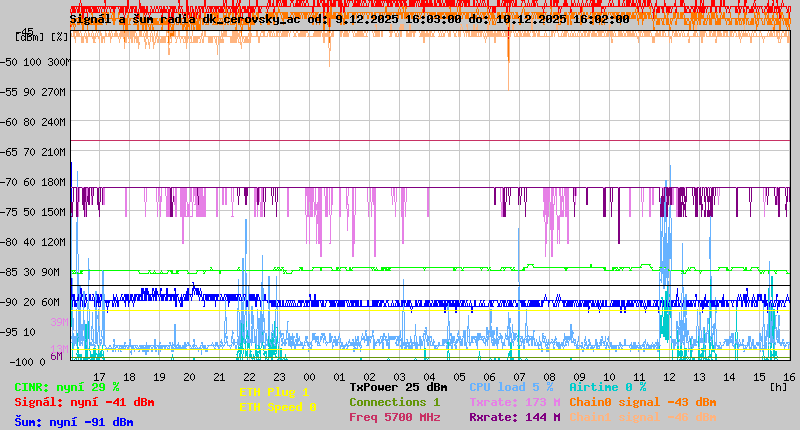The width and height of the screenshot is (800, 430).
Task: Click the yellow ETH Plug legend label
Action: pos(274,392)
